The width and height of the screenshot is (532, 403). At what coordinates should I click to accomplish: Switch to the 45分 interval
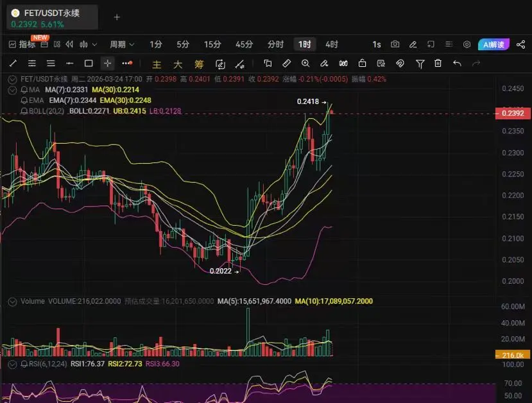point(244,44)
